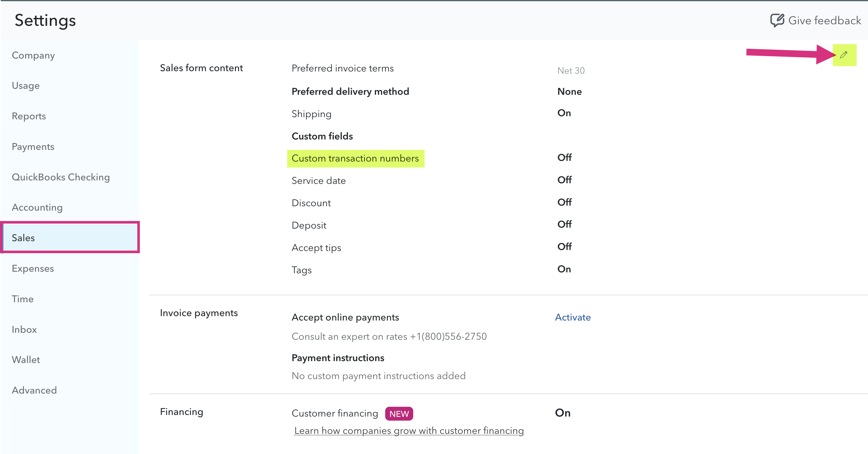Screen dimensions: 868x454
Task: Switch to the Accounting settings tab
Action: [x=37, y=207]
